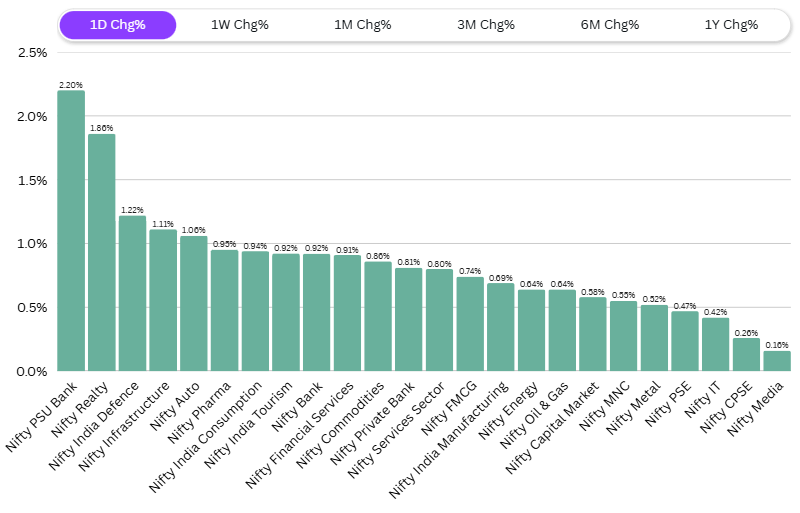Click the 1.0% y-axis tick label
The height and width of the screenshot is (513, 800).
32,243
